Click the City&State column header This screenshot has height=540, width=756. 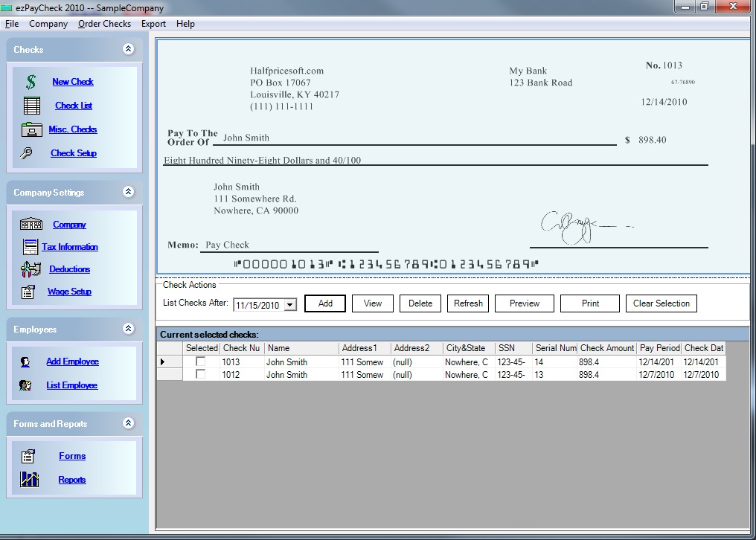tap(469, 348)
